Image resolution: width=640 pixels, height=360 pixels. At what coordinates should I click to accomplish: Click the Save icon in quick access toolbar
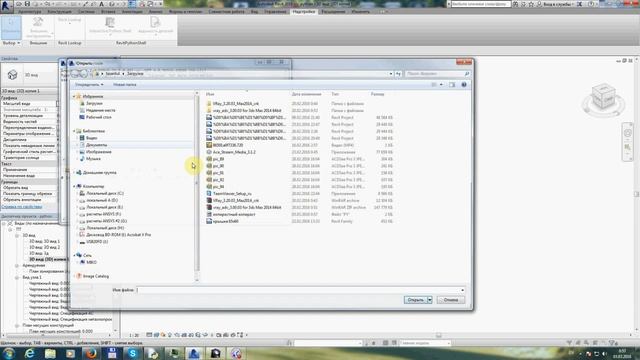27,4
